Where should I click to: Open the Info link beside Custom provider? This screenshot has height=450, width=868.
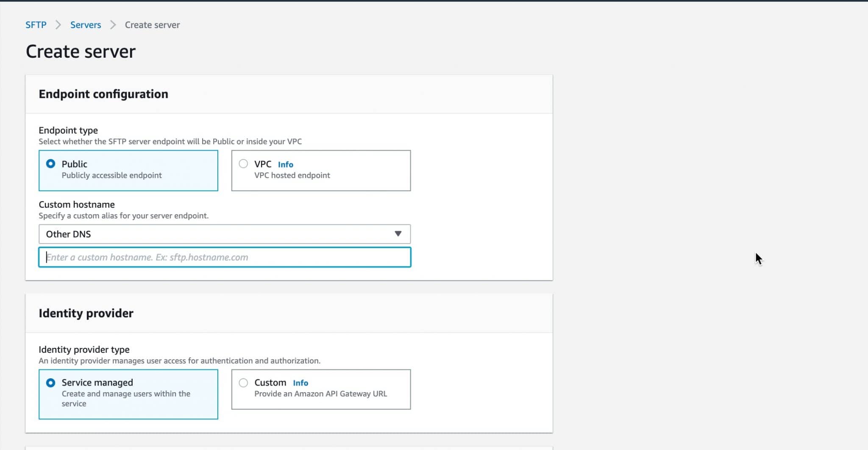point(300,383)
